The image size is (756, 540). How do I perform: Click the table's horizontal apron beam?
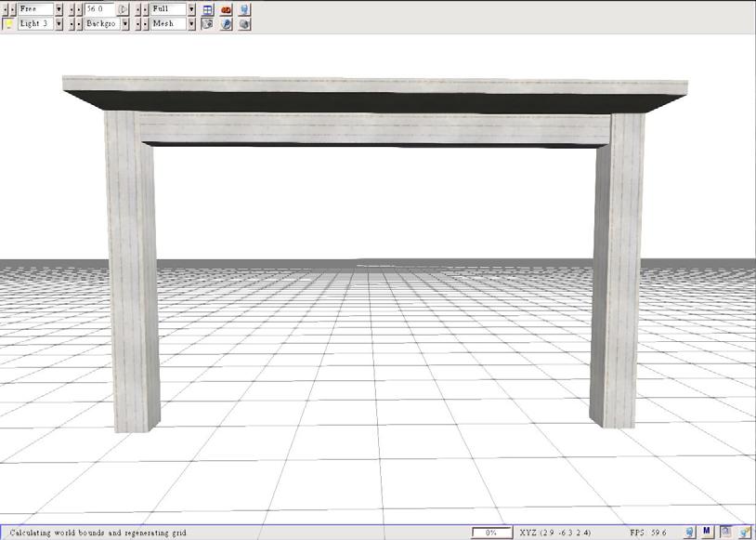tap(374, 128)
